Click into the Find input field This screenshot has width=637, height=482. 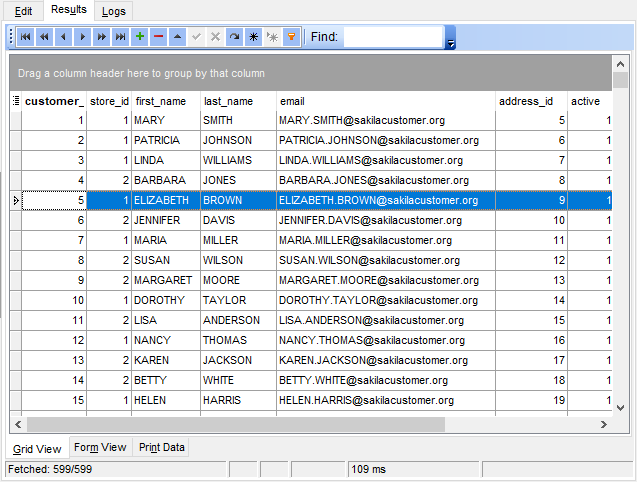click(x=392, y=37)
